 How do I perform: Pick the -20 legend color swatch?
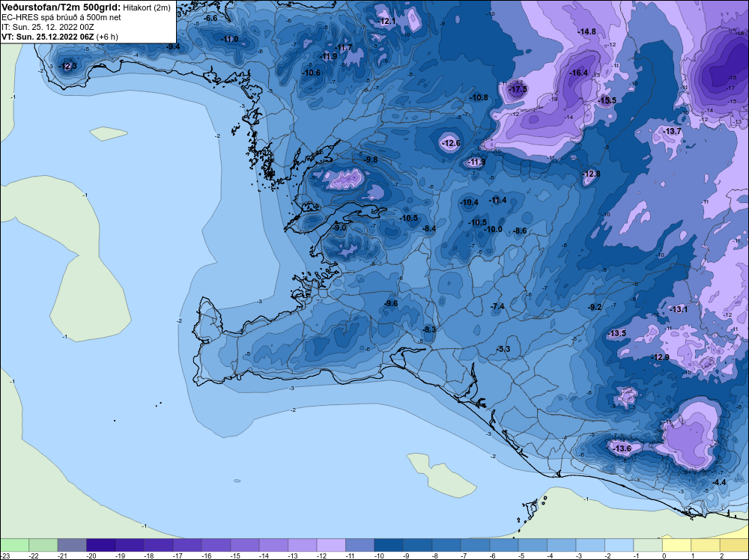[x=101, y=545]
